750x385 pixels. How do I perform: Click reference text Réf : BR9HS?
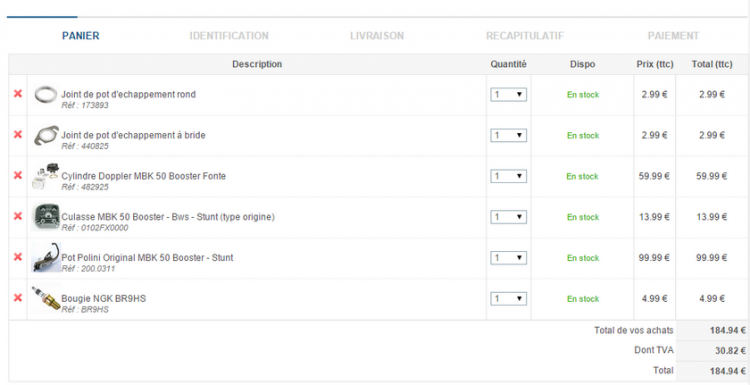(85, 309)
